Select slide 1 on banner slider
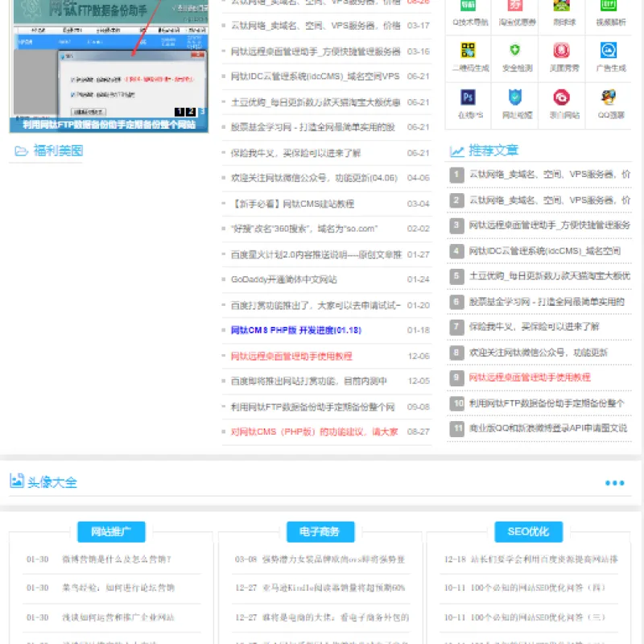This screenshot has width=644, height=644. [x=180, y=112]
